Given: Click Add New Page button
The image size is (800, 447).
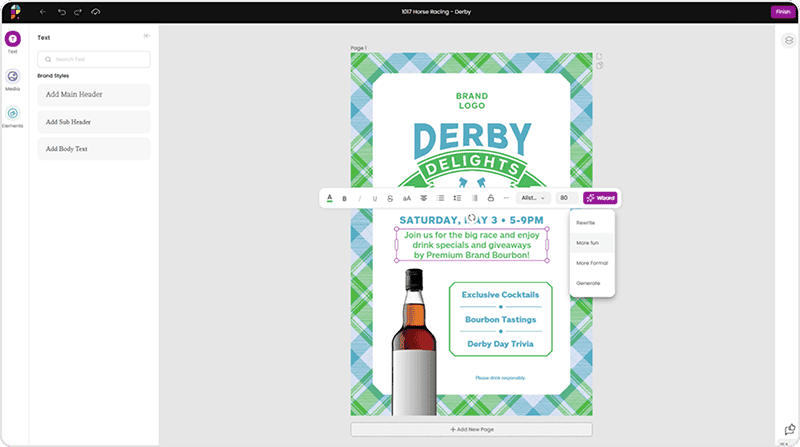Looking at the screenshot, I should 471,430.
